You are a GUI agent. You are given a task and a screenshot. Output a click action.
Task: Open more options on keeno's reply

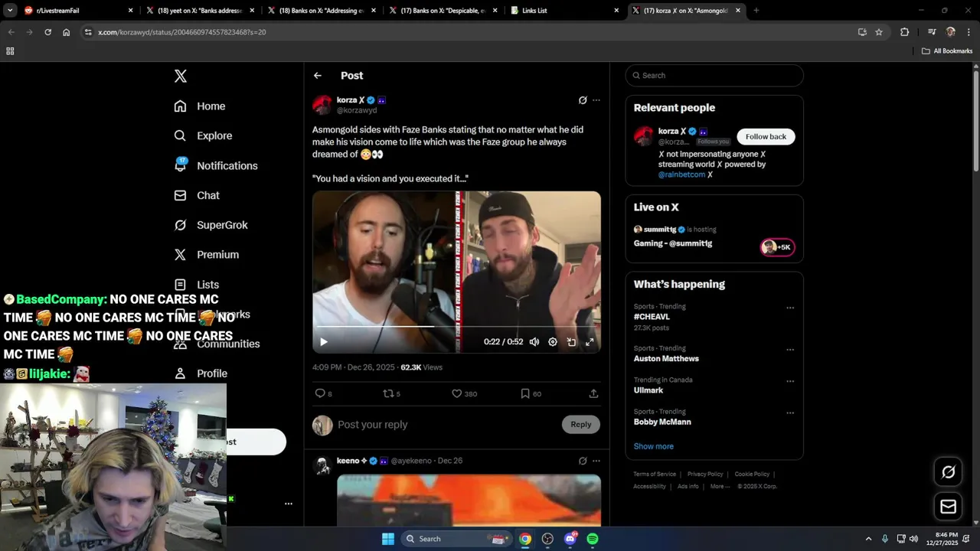(596, 461)
